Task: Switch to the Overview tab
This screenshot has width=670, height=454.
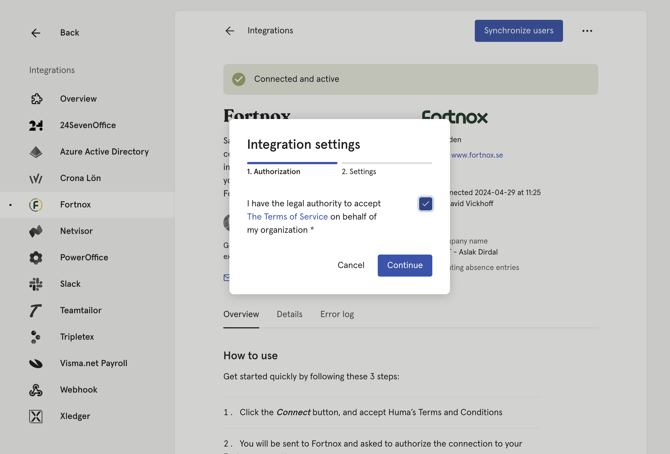Action: tap(241, 314)
